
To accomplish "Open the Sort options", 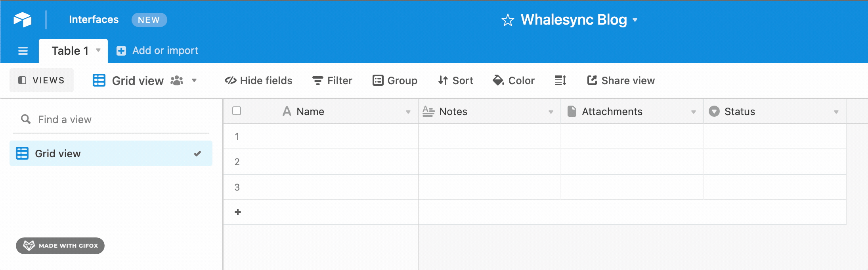I will [x=456, y=81].
